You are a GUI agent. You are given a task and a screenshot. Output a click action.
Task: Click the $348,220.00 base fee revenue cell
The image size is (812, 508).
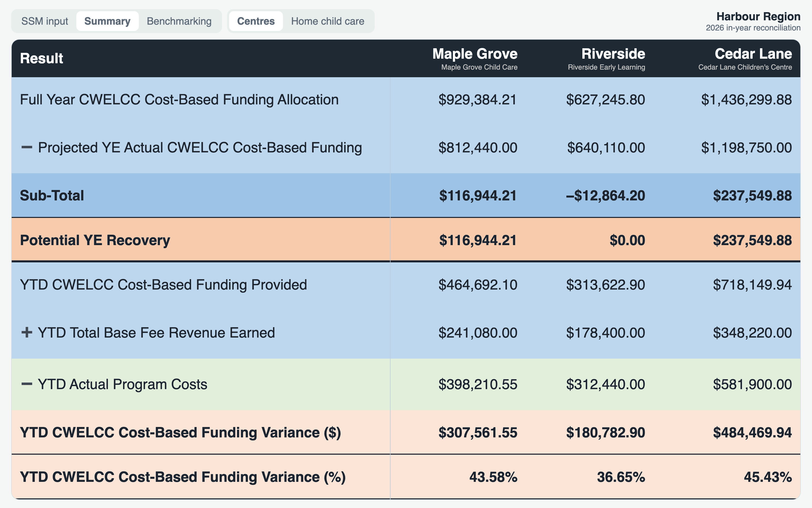(x=752, y=333)
